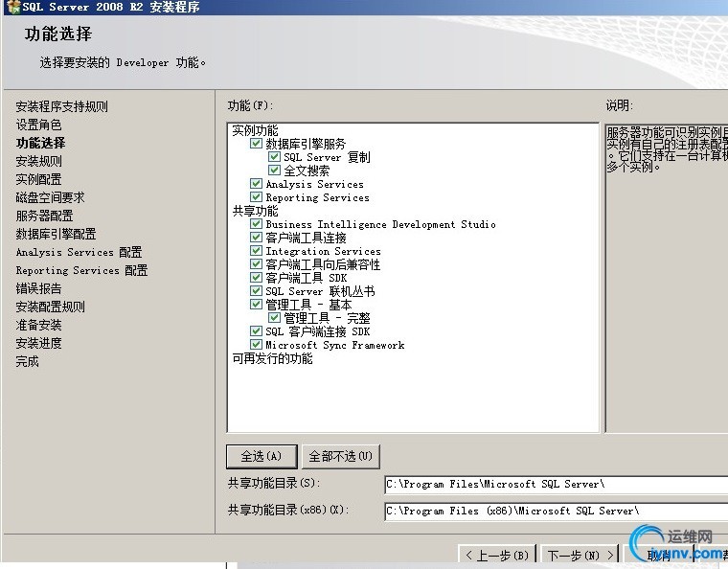Select the Microsoft Sync Framework label
The image size is (728, 569).
click(x=334, y=345)
